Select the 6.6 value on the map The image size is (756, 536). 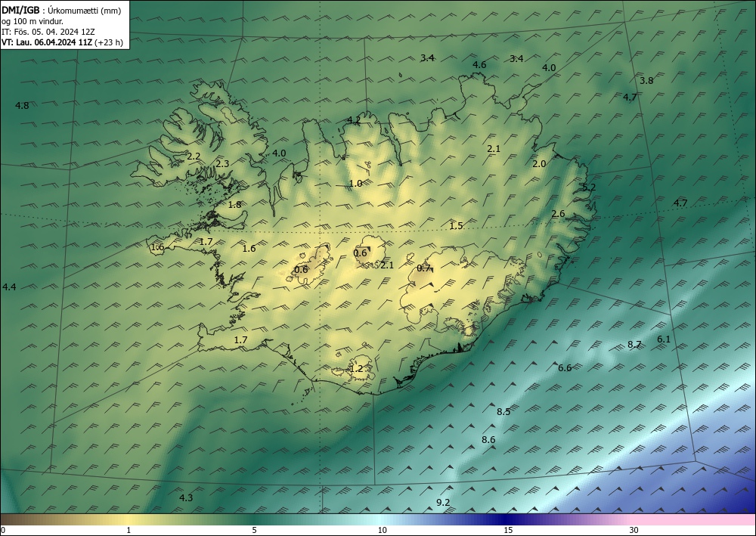tap(565, 367)
